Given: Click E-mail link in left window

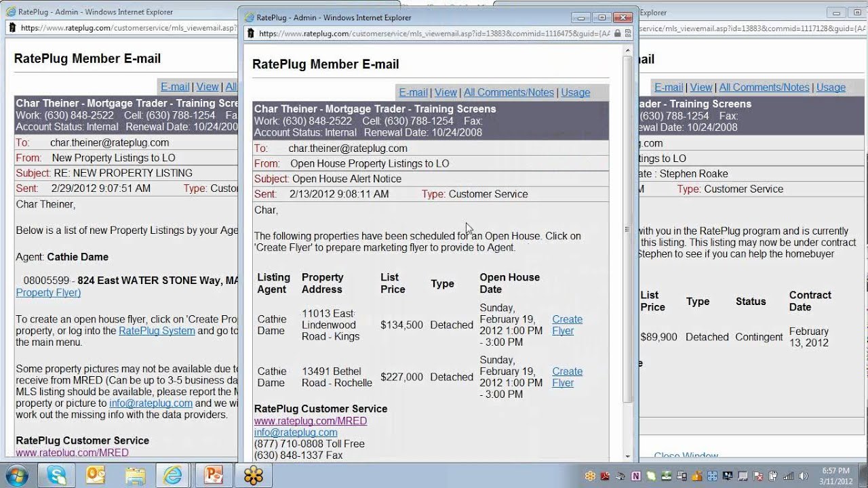Looking at the screenshot, I should (x=175, y=87).
